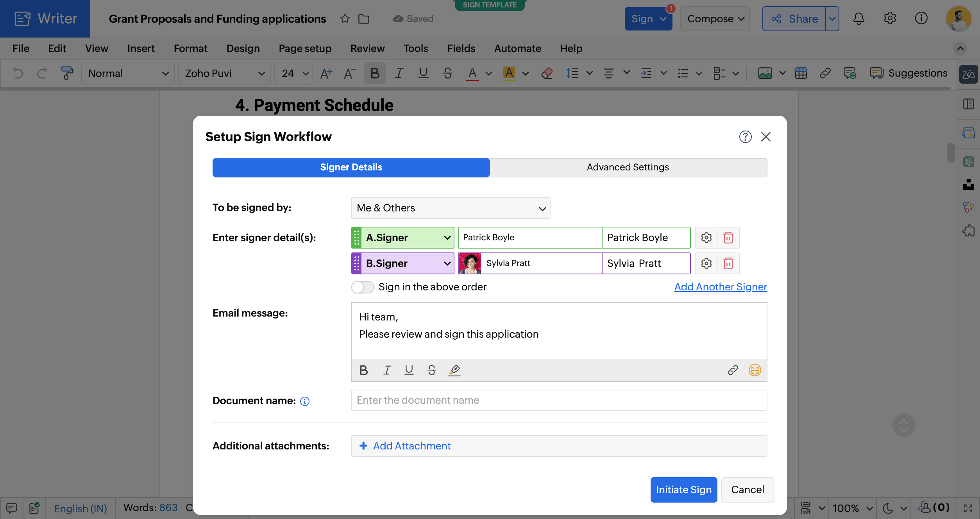This screenshot has height=519, width=980.
Task: Open the To be signed by dropdown
Action: point(451,208)
